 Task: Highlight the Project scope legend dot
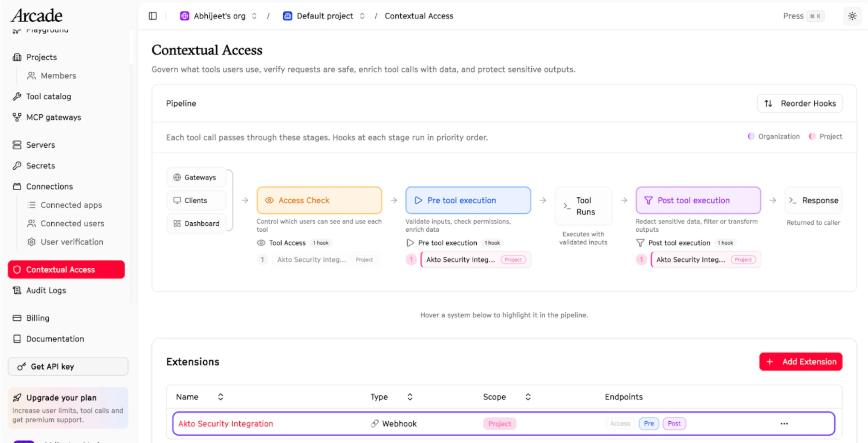[812, 136]
